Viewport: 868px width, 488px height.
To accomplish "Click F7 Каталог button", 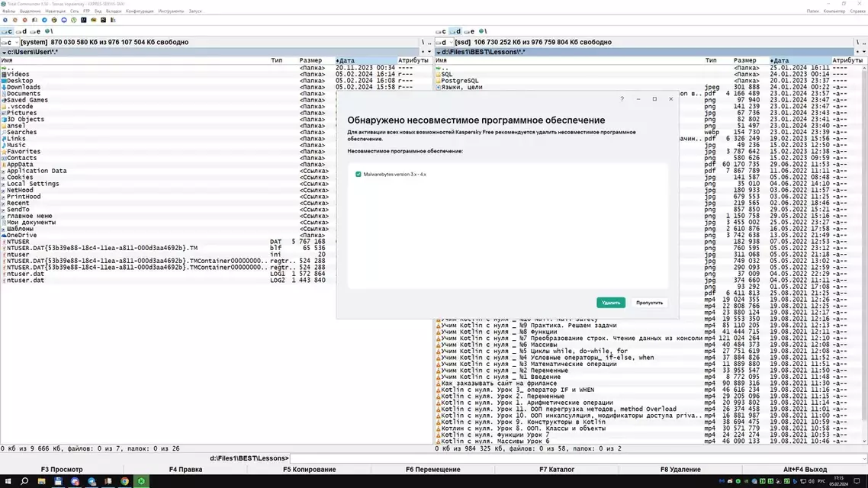I will (557, 470).
